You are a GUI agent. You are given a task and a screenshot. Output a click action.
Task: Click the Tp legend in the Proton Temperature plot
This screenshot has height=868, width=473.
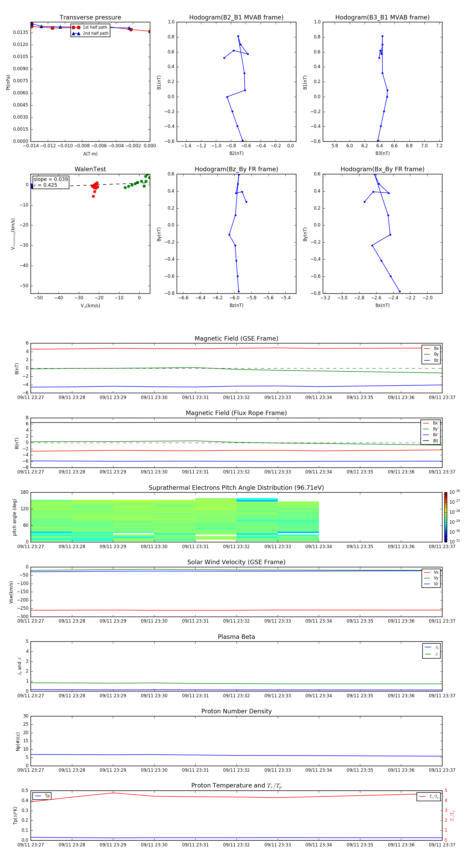tap(42, 796)
